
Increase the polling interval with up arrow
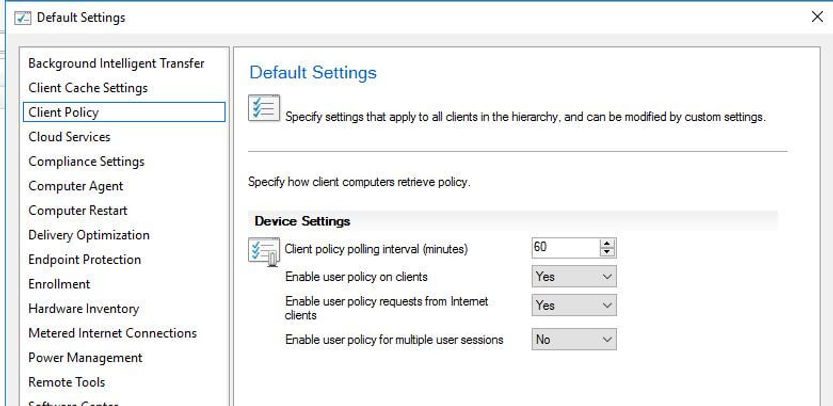[x=607, y=243]
